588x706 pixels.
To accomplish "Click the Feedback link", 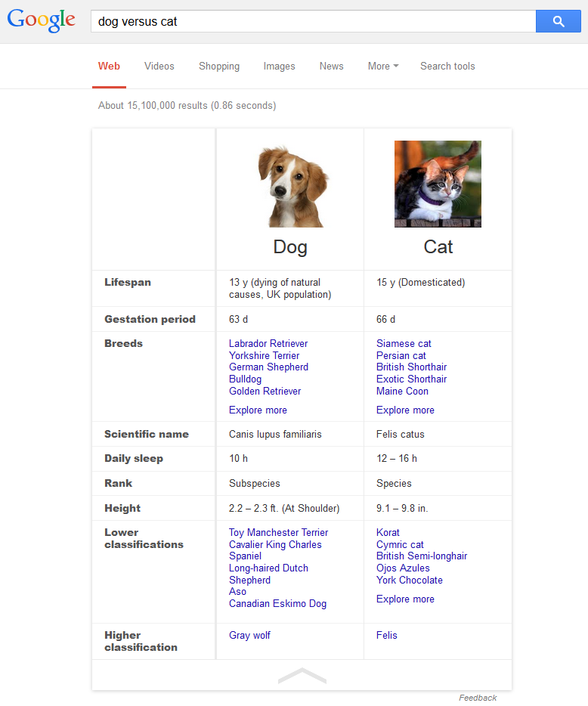I will (478, 698).
